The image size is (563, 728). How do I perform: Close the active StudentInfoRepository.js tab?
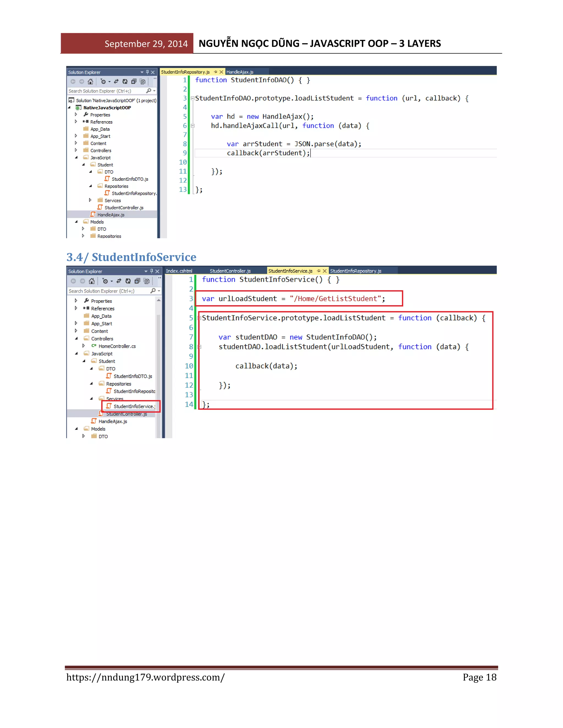(221, 72)
